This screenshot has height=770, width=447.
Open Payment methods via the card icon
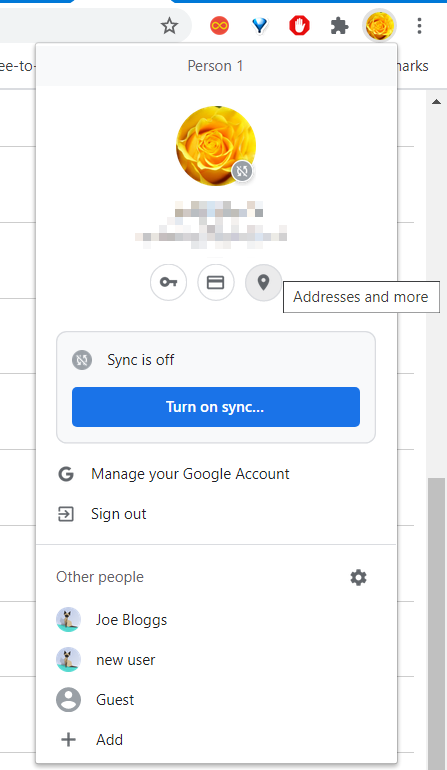216,282
